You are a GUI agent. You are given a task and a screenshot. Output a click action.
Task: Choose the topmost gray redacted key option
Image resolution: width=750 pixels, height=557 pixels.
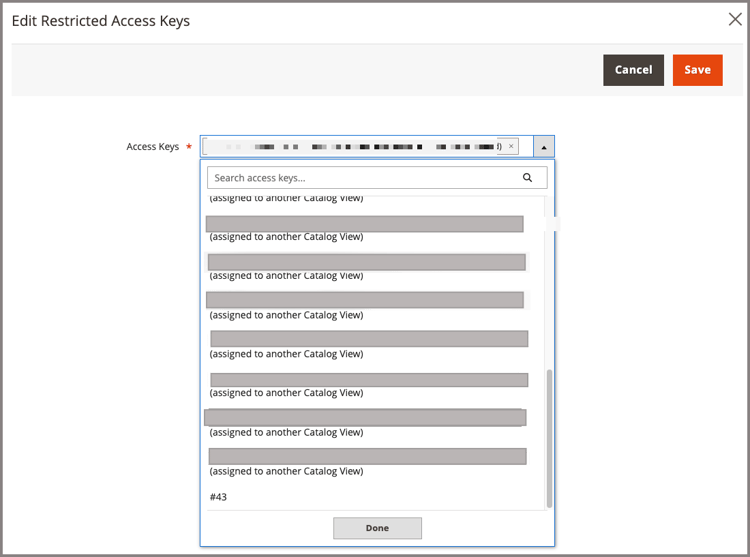pyautogui.click(x=364, y=229)
